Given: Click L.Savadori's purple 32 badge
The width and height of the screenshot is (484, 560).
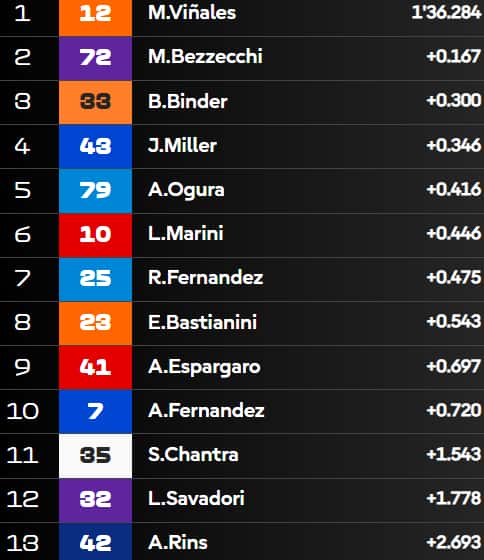Looking at the screenshot, I should coord(95,500).
